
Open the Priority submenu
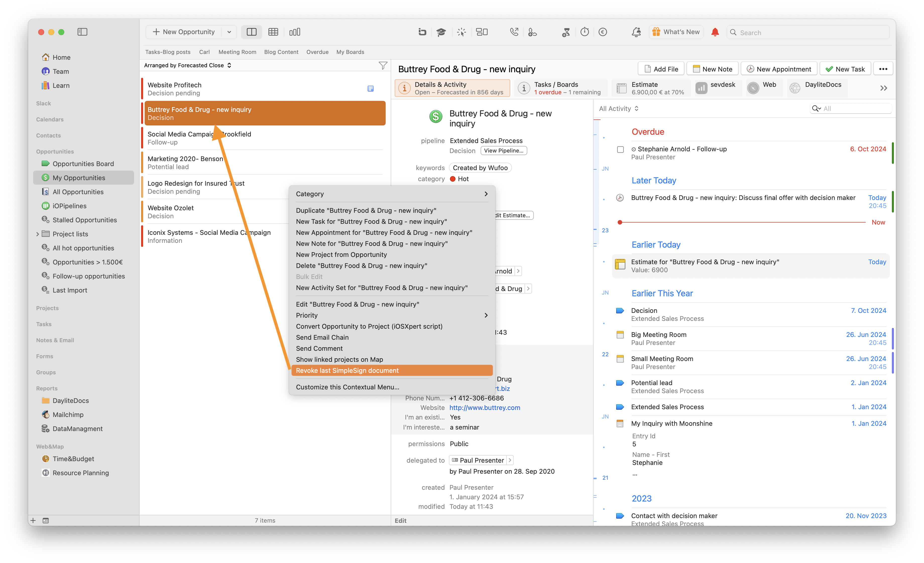pyautogui.click(x=392, y=315)
